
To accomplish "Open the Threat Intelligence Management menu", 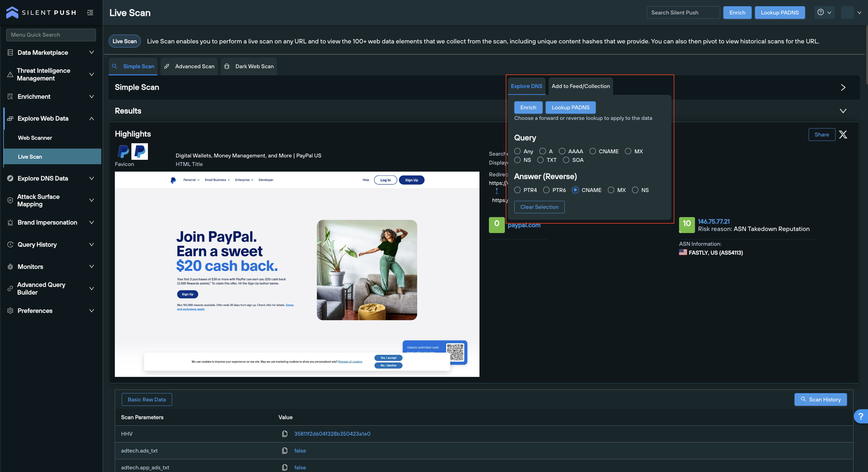I will (50, 74).
